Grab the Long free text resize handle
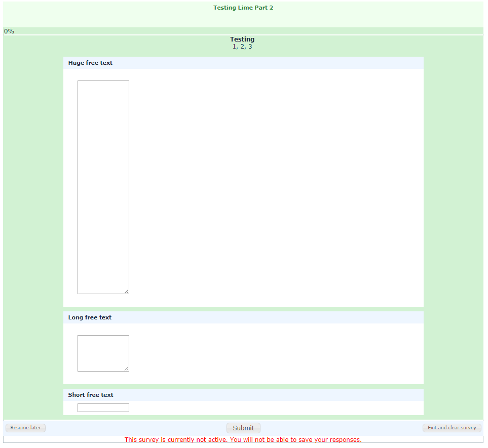Image resolution: width=488 pixels, height=448 pixels. point(126,369)
